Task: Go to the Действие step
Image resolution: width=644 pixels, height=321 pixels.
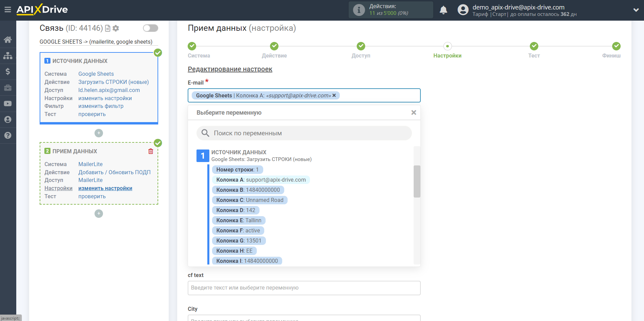Action: coord(274,50)
